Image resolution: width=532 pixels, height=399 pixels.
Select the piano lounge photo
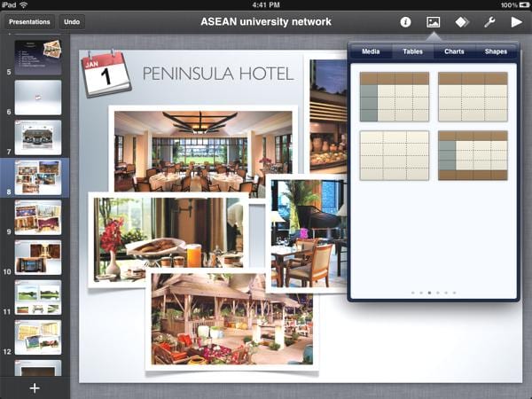(307, 233)
